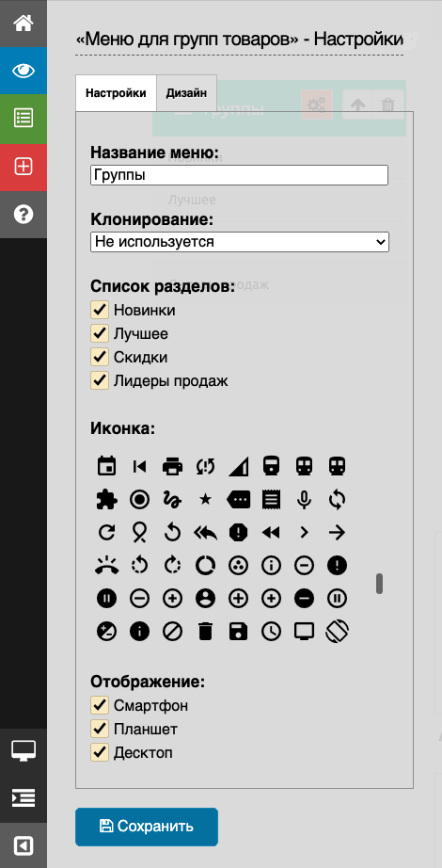Click the Сохранить button
This screenshot has width=442, height=868.
pyautogui.click(x=147, y=827)
